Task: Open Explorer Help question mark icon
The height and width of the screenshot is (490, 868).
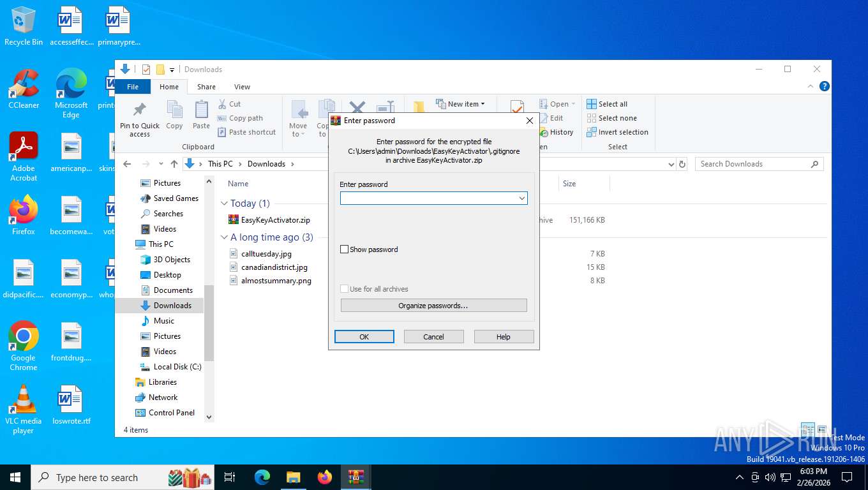Action: point(824,86)
